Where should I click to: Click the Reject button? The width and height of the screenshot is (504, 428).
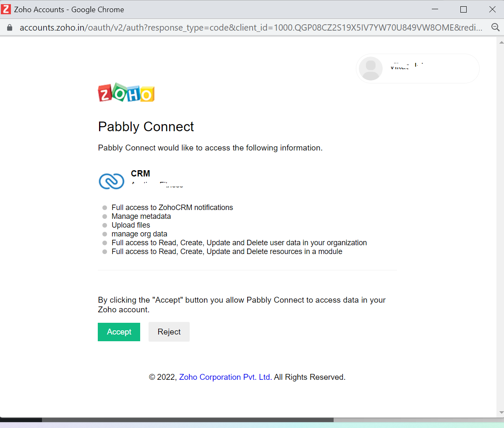pyautogui.click(x=169, y=332)
